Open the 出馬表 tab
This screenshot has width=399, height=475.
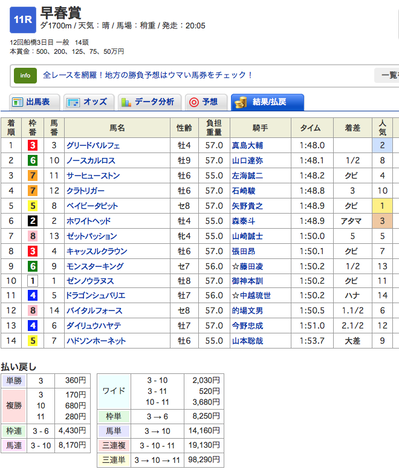(35, 102)
